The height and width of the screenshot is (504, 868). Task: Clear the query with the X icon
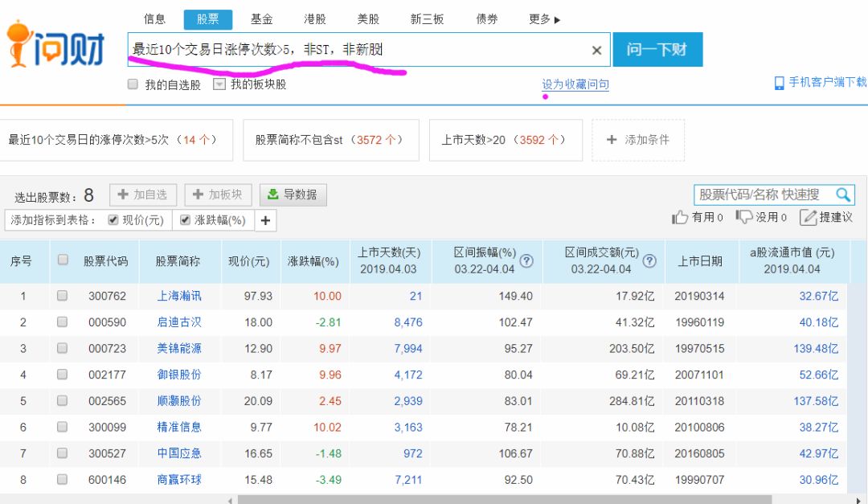[596, 50]
